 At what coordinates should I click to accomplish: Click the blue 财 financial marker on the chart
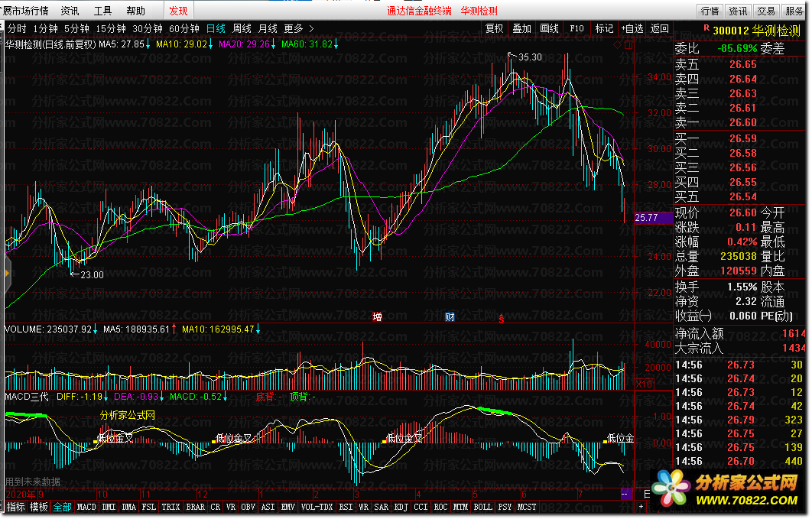pyautogui.click(x=450, y=316)
